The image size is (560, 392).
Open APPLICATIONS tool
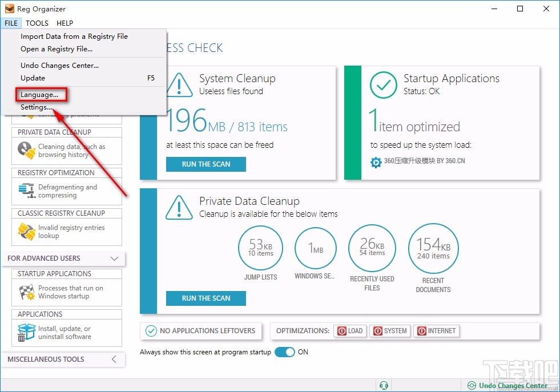(67, 328)
